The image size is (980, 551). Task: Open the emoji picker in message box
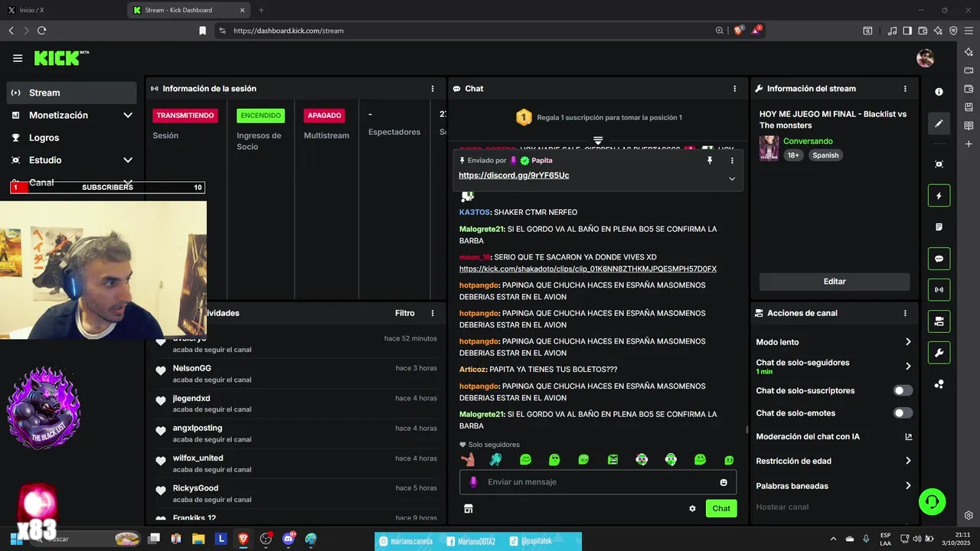click(x=724, y=482)
